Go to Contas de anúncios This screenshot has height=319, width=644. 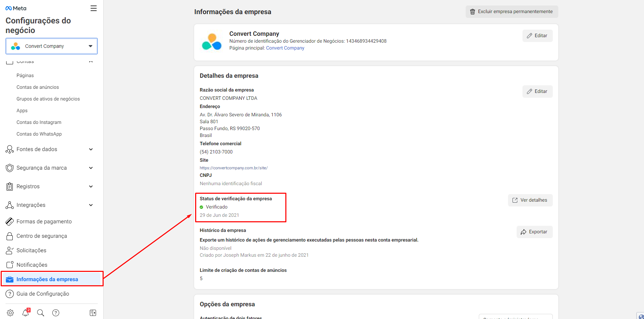(38, 87)
